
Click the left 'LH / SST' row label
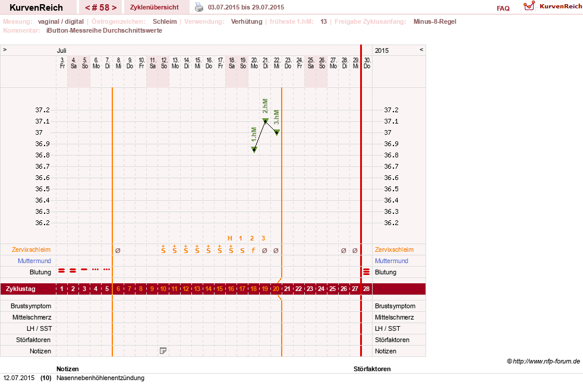[x=39, y=328]
